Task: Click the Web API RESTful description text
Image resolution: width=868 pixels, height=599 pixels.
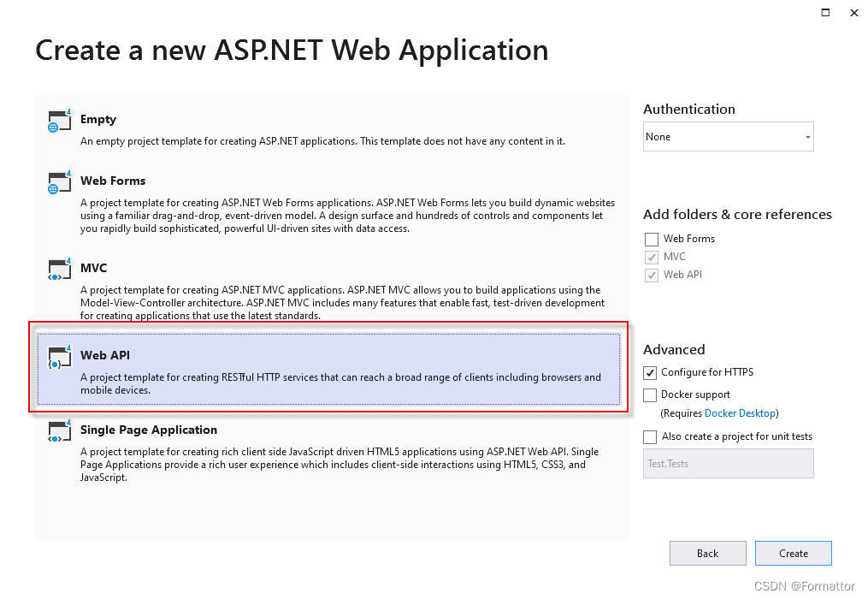Action: coord(340,383)
